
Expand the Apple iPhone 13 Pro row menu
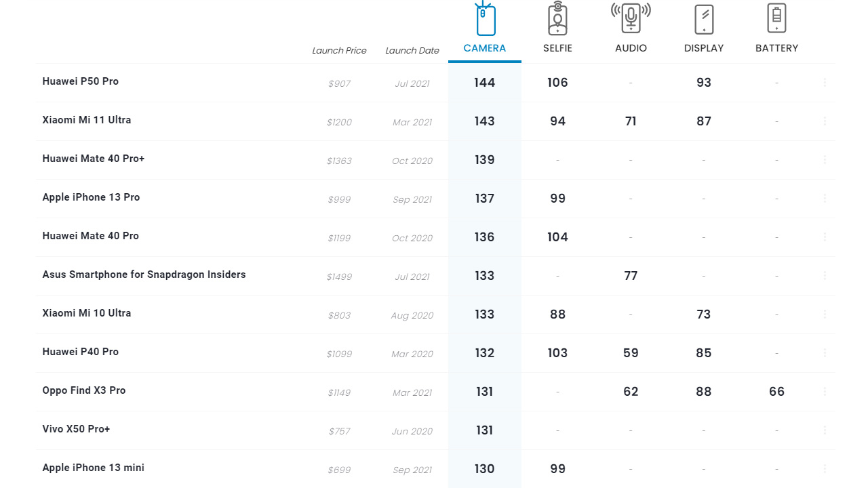(x=825, y=199)
